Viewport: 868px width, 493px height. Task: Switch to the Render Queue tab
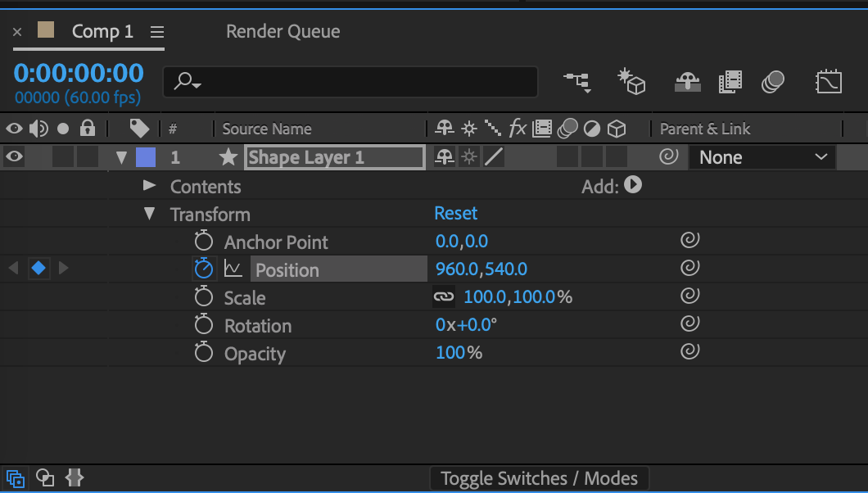click(283, 32)
